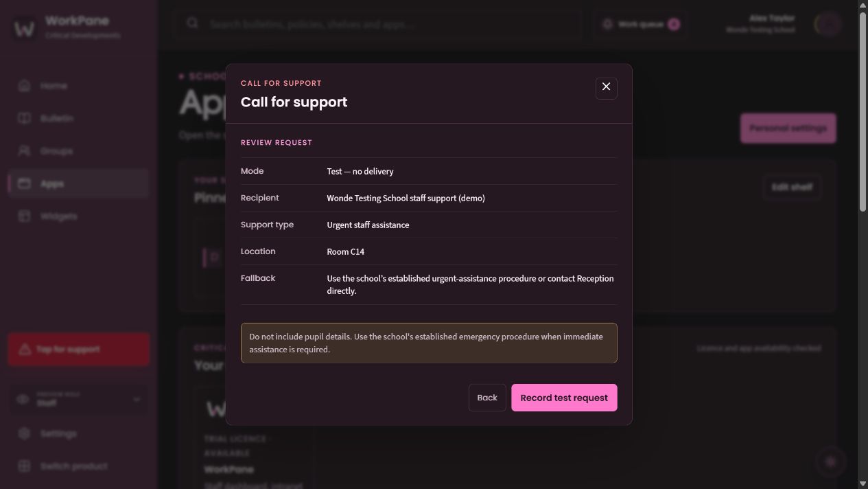Image resolution: width=868 pixels, height=489 pixels.
Task: Open the Work queue button
Action: click(x=640, y=24)
